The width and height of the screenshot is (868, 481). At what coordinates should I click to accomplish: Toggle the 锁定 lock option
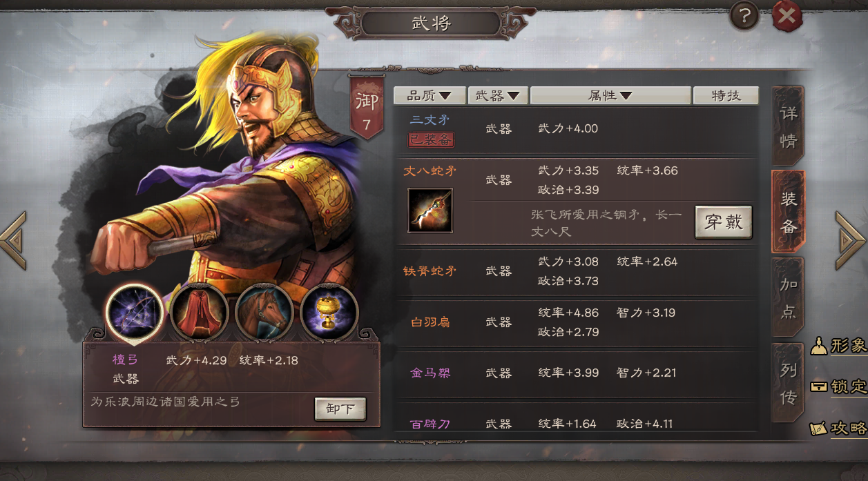tap(839, 386)
